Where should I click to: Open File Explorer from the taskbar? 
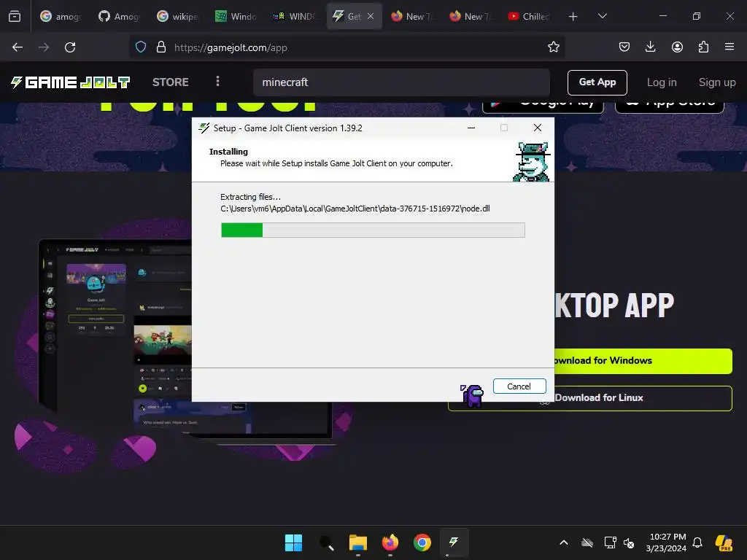tap(357, 542)
